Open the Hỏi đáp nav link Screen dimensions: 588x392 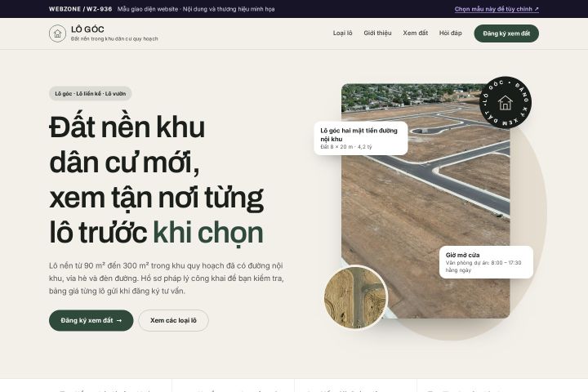pos(450,33)
